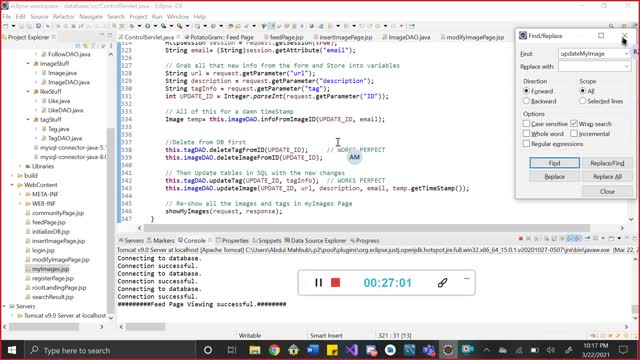Open the Find field dropdown arrow

click(627, 53)
